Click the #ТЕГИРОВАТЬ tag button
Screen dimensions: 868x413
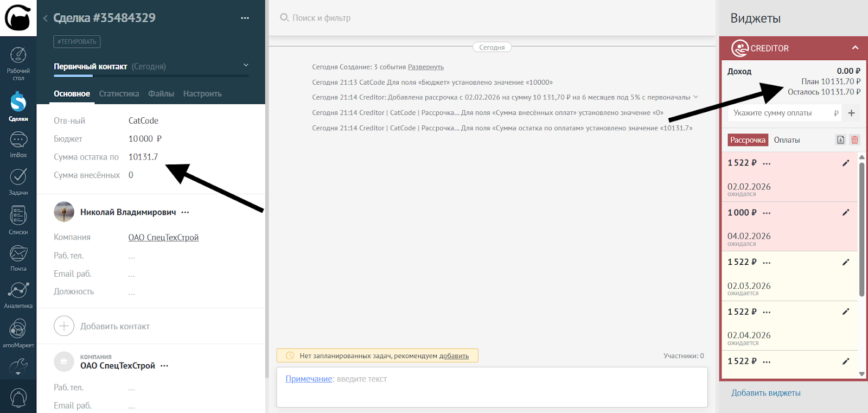click(x=76, y=42)
